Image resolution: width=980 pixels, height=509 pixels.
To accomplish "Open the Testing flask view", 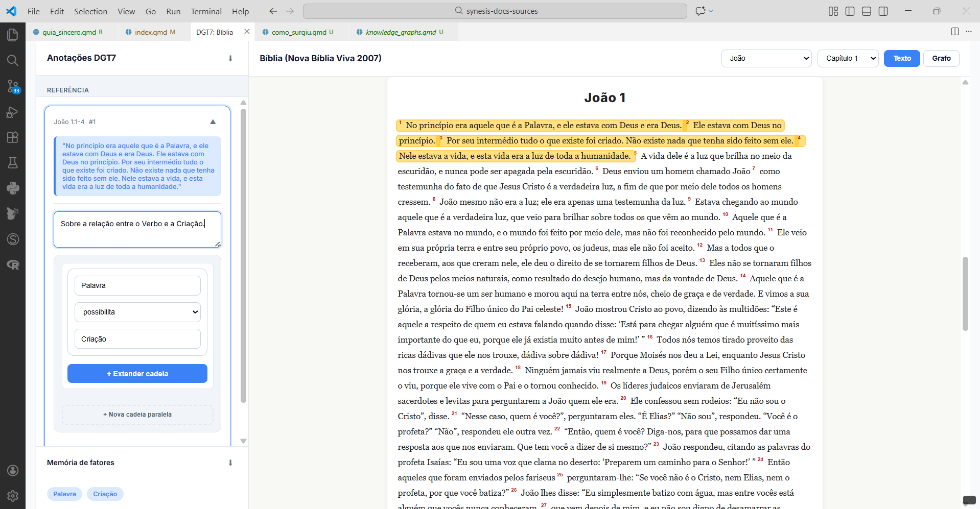I will pyautogui.click(x=13, y=163).
